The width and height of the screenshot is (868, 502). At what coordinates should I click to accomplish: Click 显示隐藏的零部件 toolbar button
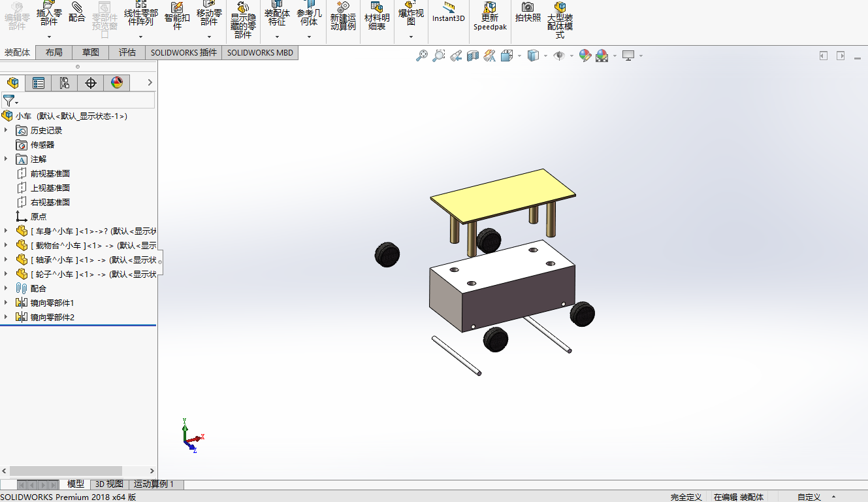click(243, 20)
